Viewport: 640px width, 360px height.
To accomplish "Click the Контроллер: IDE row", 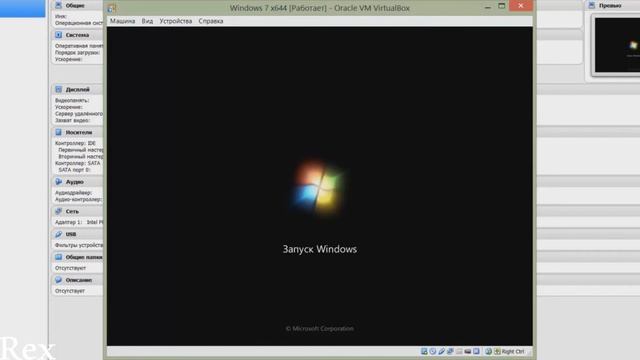I will 76,143.
